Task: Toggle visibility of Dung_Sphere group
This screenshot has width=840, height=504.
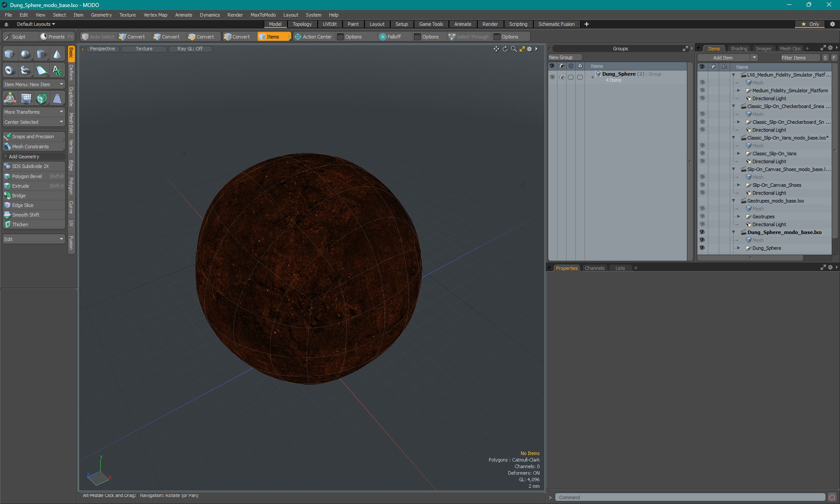Action: tap(552, 77)
